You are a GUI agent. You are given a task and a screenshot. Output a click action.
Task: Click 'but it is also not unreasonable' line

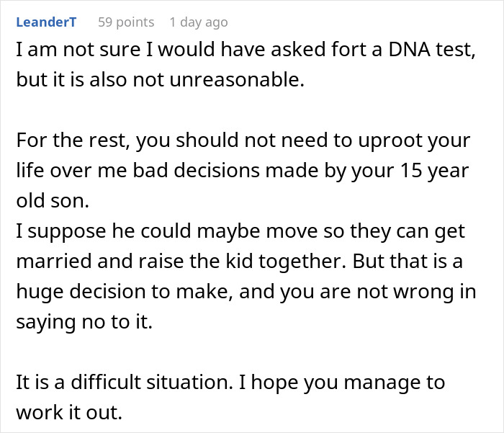pyautogui.click(x=161, y=79)
